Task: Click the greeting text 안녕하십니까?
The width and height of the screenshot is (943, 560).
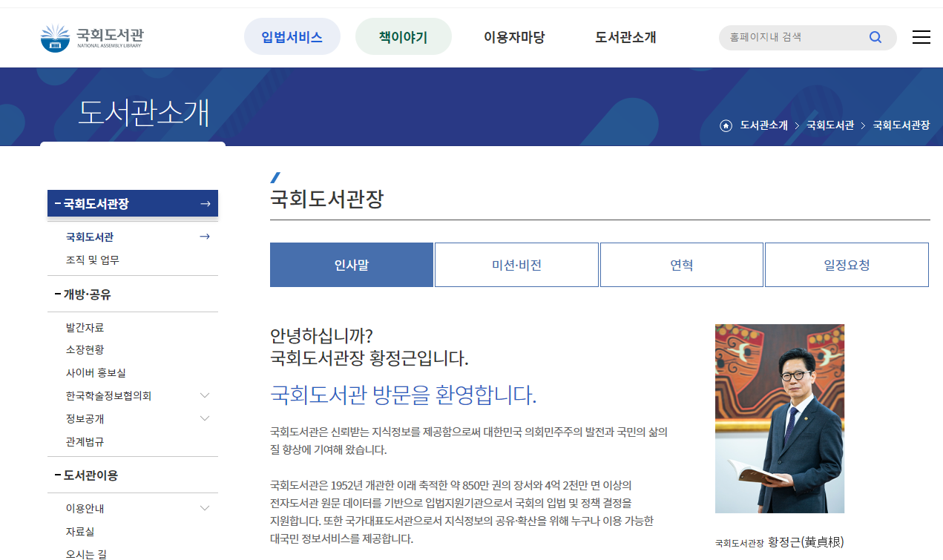Action: pos(321,336)
